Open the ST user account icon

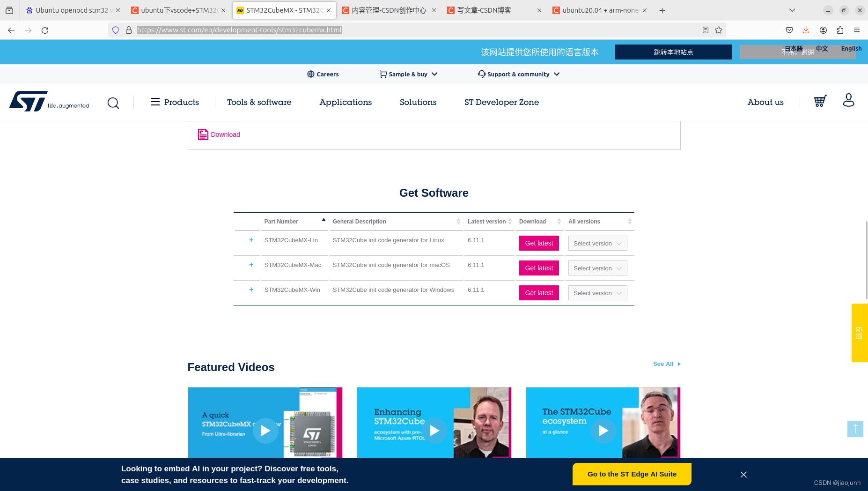coord(849,100)
